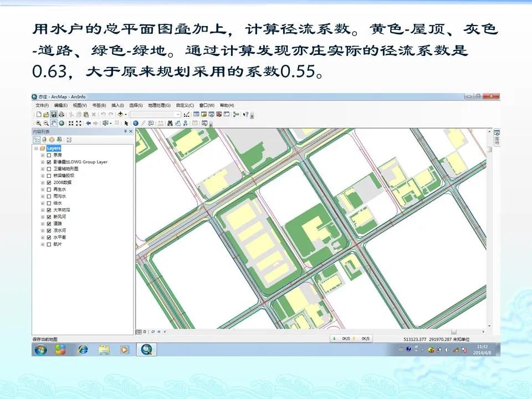Image resolution: width=532 pixels, height=399 pixels.
Task: Open the Find tool (binoculars icon)
Action: pos(170,123)
